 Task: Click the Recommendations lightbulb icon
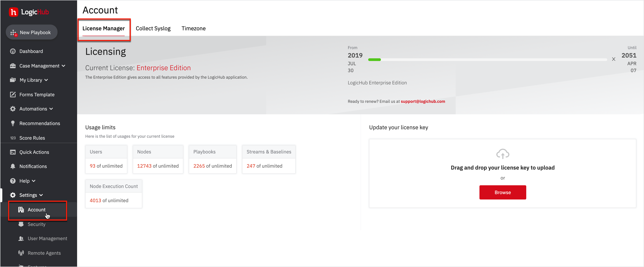click(13, 123)
